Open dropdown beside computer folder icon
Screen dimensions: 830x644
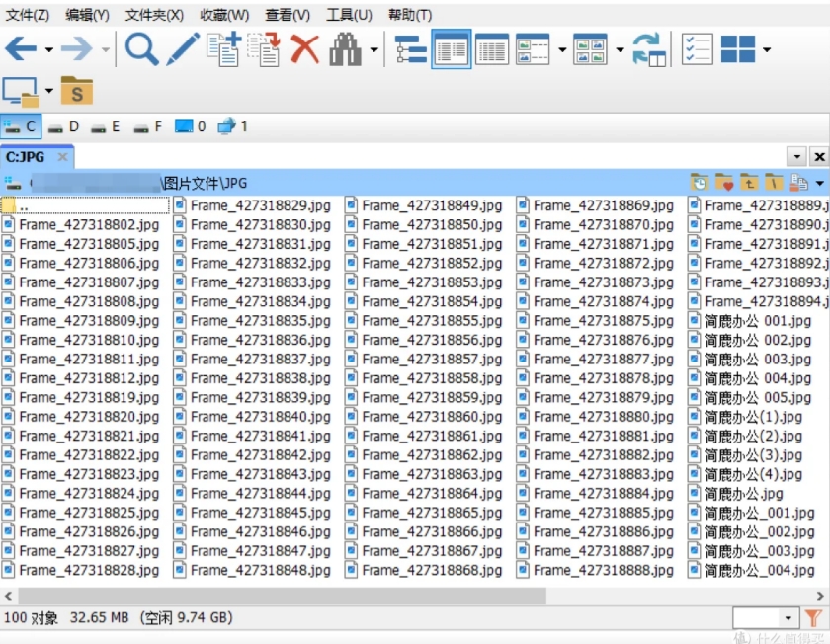49,91
